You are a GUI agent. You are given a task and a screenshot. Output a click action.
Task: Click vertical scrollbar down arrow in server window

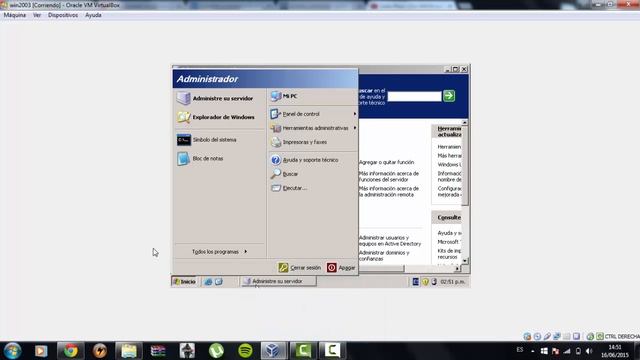tap(464, 261)
